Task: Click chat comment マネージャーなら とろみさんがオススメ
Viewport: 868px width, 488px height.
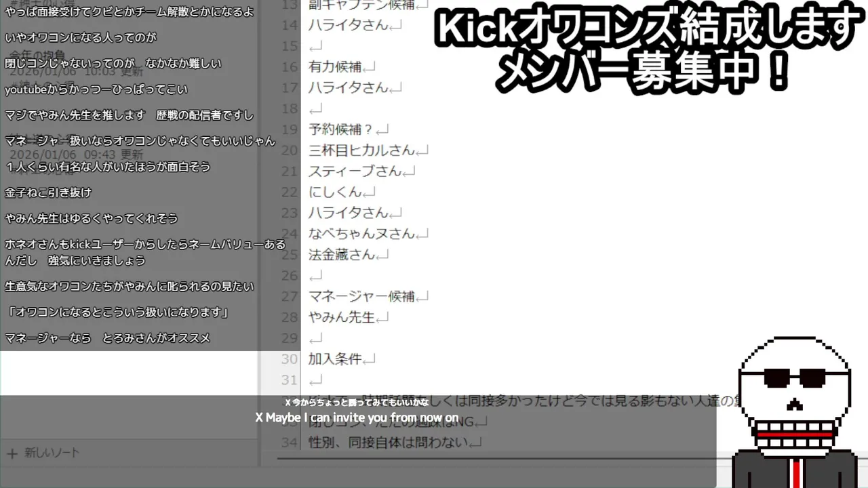Action: [x=108, y=338]
